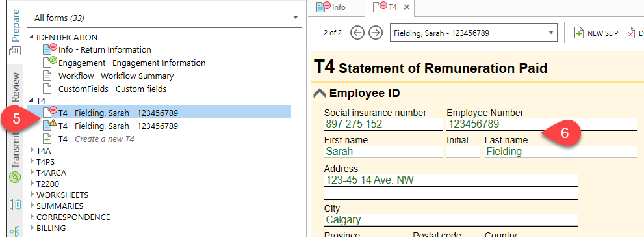Open Workflow - Workflow Summary form
Image resolution: width=644 pixels, height=237 pixels.
(x=116, y=76)
